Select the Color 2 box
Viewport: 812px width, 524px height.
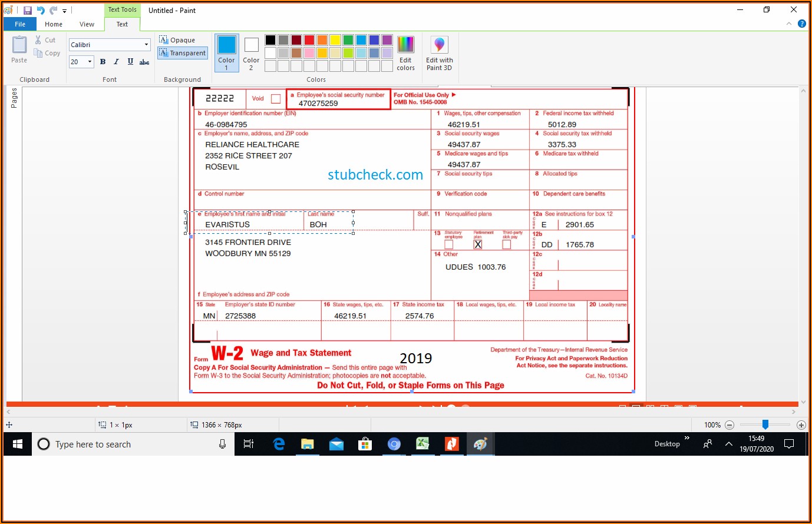pyautogui.click(x=251, y=53)
